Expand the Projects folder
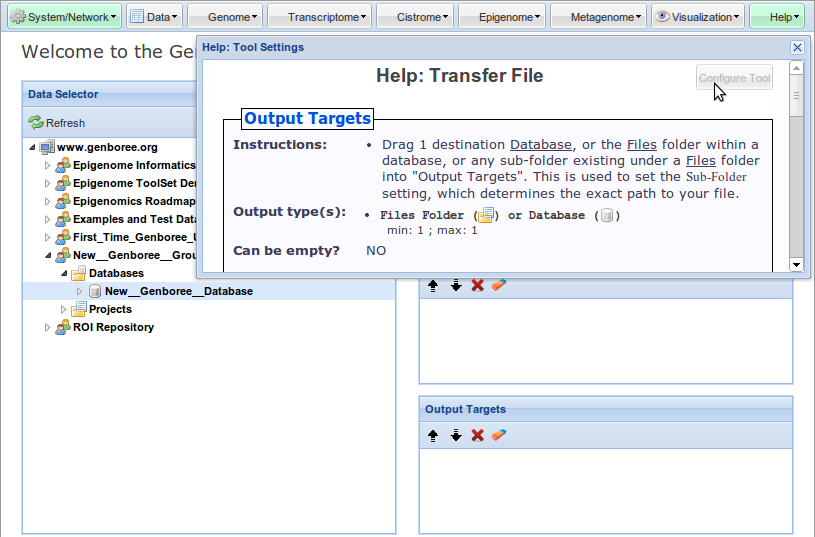This screenshot has width=815, height=537. 64,309
